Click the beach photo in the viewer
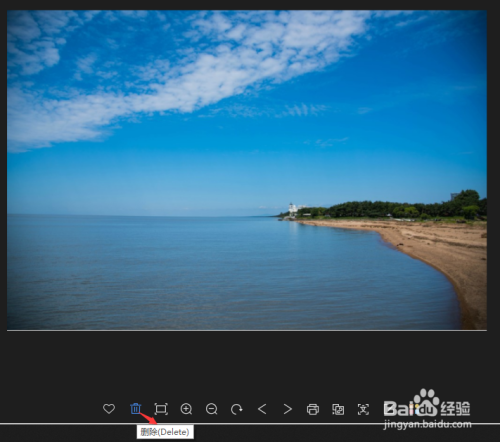This screenshot has height=442, width=500. coord(247,170)
